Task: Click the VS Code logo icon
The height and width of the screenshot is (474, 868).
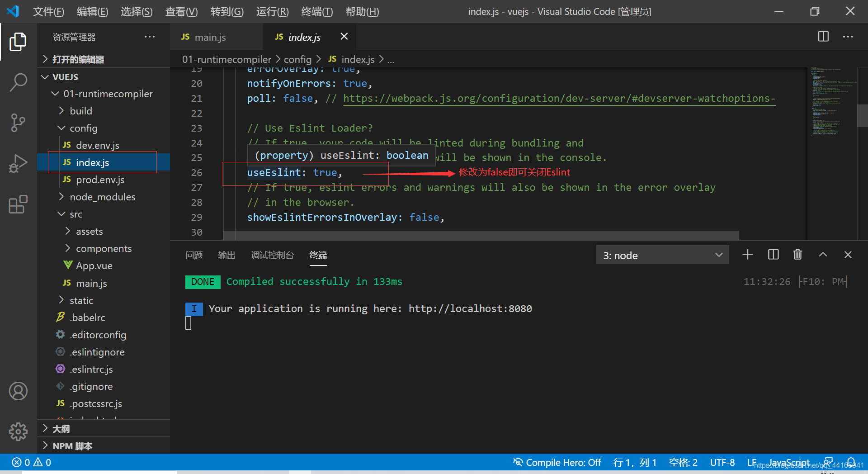Action: [13, 11]
